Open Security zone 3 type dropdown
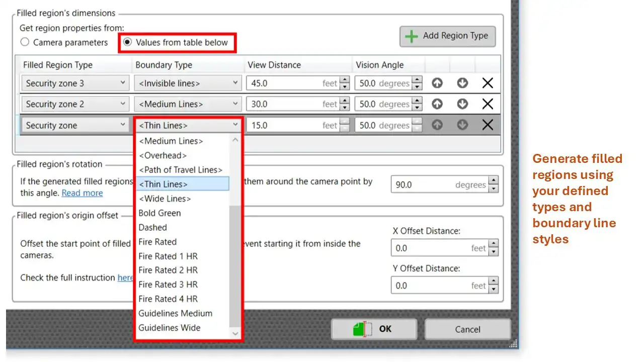Screen dimensions: 644x362 pyautogui.click(x=74, y=83)
